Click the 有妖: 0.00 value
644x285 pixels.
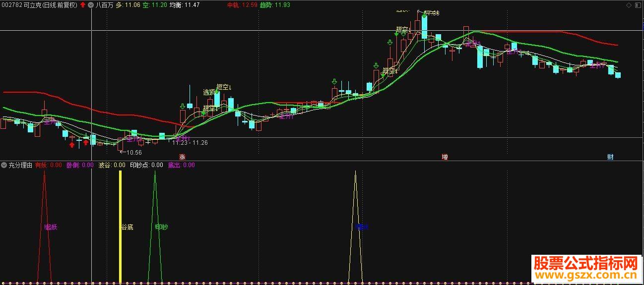point(48,166)
